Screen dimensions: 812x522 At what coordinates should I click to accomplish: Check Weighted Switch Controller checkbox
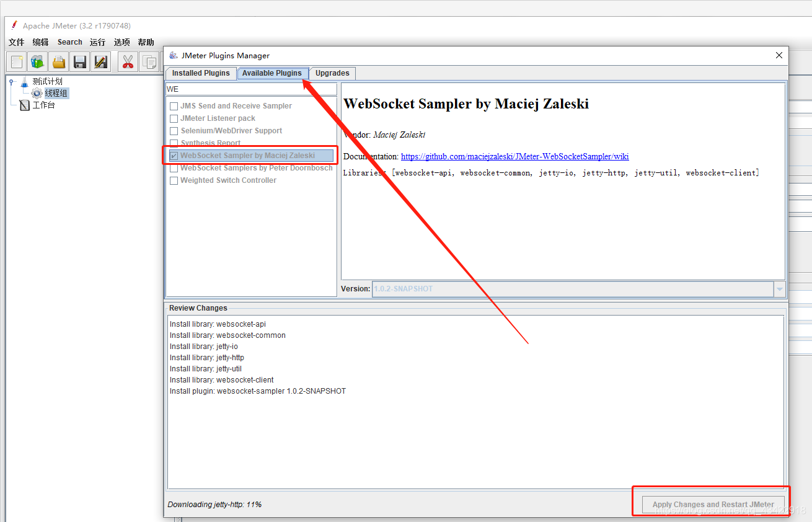coord(174,180)
